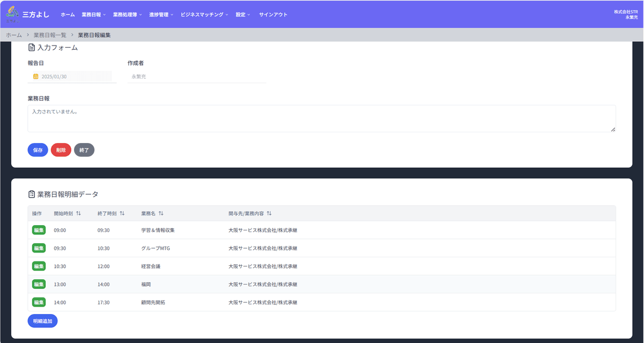Sort by 終了時刻 column arrows

(x=122, y=213)
